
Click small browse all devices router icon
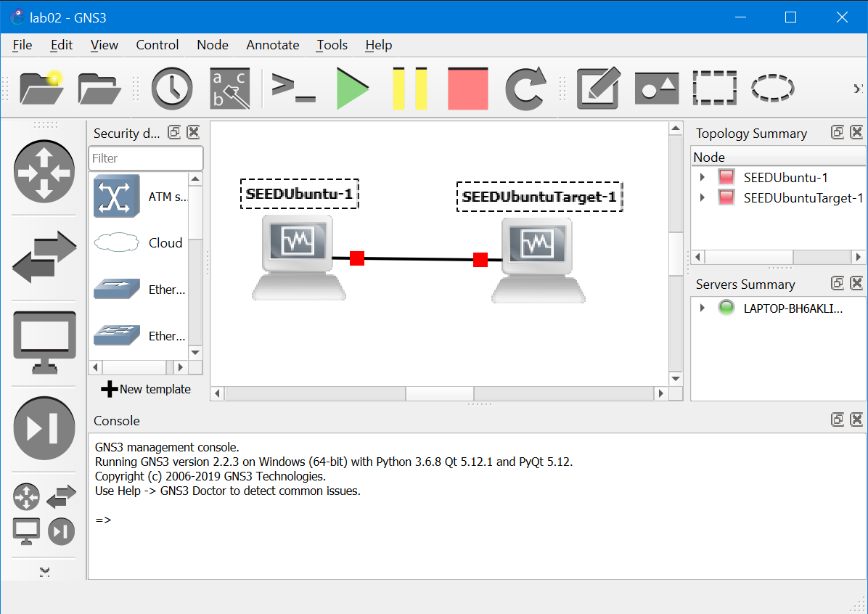point(26,496)
